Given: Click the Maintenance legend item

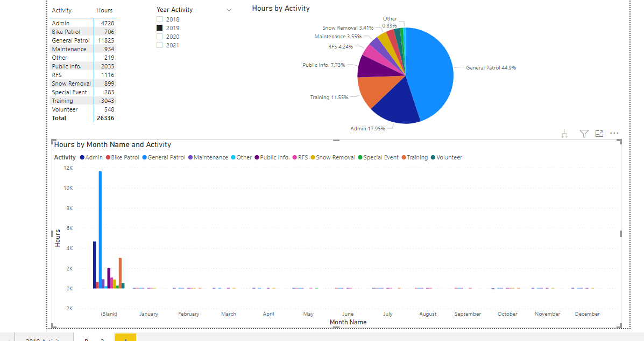Looking at the screenshot, I should (208, 157).
